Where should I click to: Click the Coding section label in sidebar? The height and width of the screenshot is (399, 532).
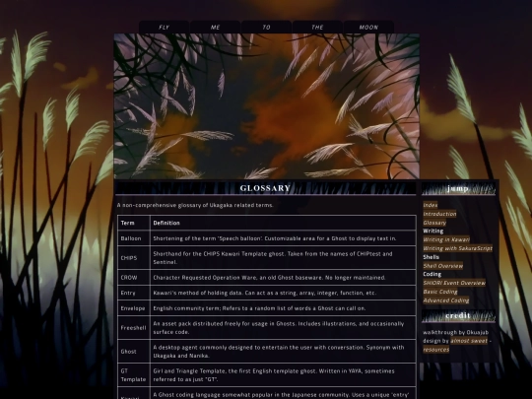coord(432,274)
